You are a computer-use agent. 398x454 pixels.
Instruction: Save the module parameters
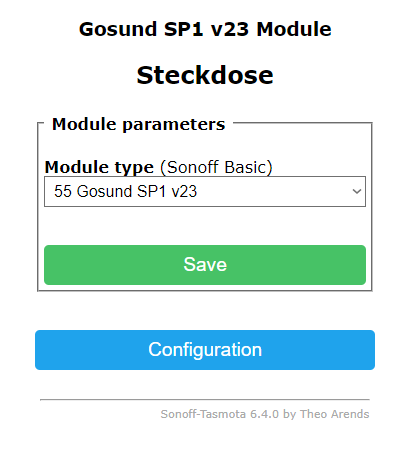pos(205,265)
